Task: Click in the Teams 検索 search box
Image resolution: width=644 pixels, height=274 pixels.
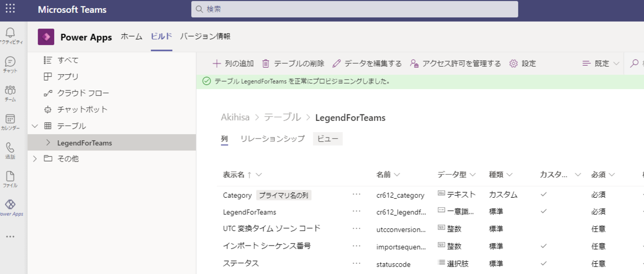Action: pyautogui.click(x=354, y=9)
